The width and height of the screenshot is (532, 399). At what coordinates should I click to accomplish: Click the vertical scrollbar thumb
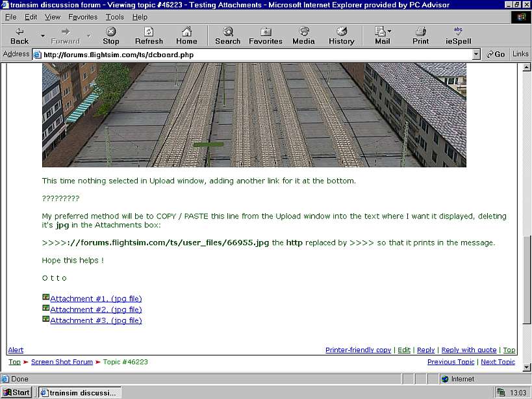pyautogui.click(x=526, y=279)
